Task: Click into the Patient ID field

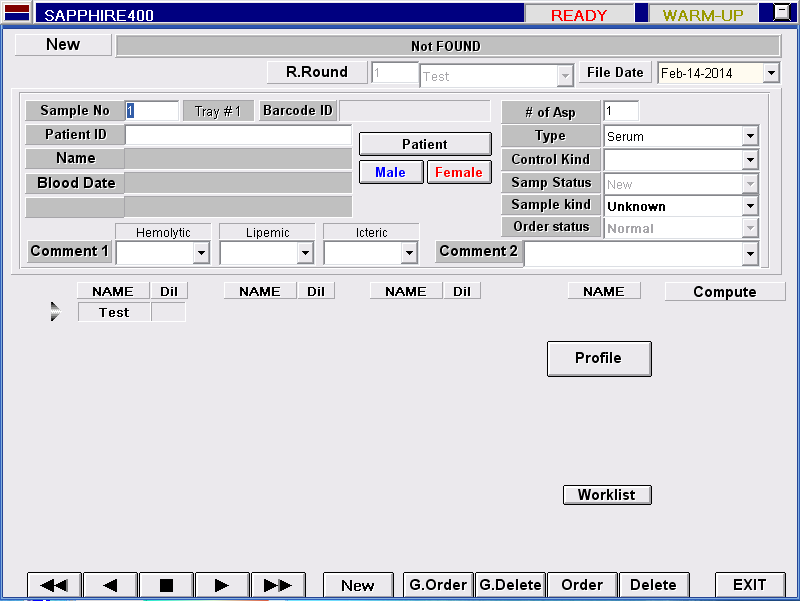Action: tap(238, 135)
